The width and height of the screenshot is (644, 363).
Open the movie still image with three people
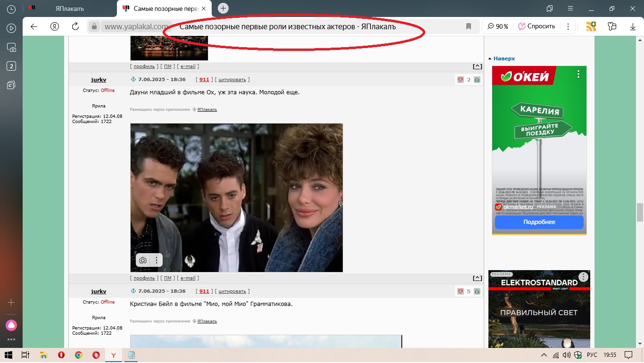(237, 198)
